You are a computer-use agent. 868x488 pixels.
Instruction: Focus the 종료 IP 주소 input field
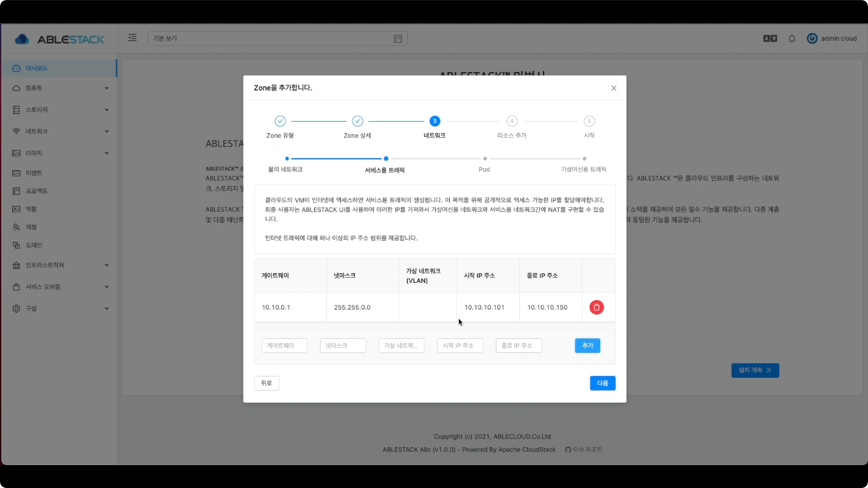click(x=519, y=345)
